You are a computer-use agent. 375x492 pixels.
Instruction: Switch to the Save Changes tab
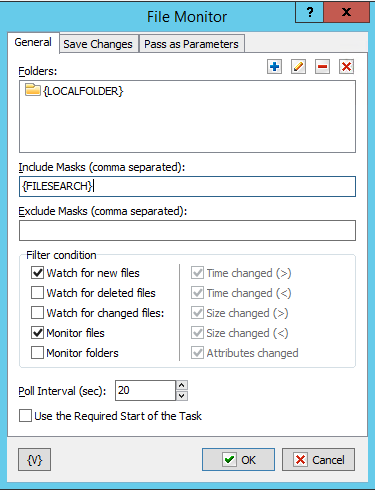(x=98, y=44)
